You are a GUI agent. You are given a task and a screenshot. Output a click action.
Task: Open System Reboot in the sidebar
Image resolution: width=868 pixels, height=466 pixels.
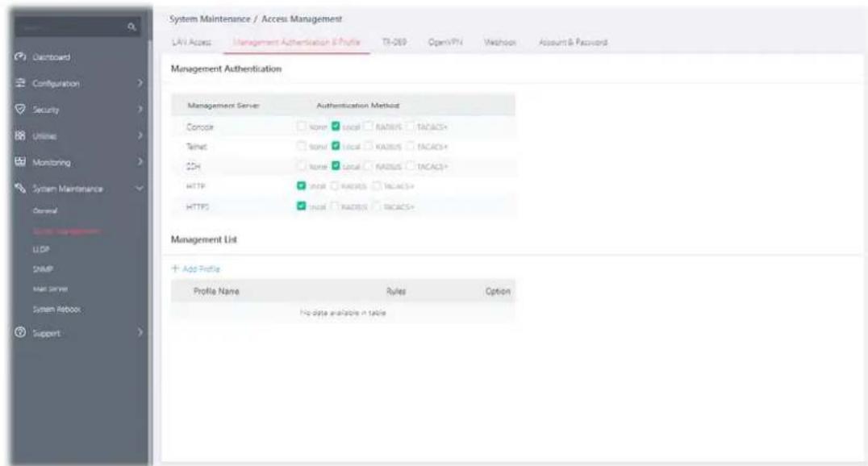(x=56, y=309)
